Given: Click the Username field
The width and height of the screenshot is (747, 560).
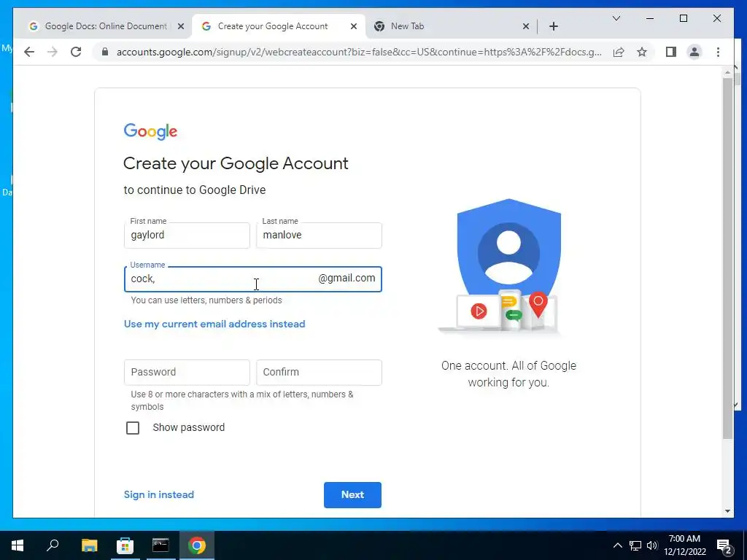Looking at the screenshot, I should point(253,279).
